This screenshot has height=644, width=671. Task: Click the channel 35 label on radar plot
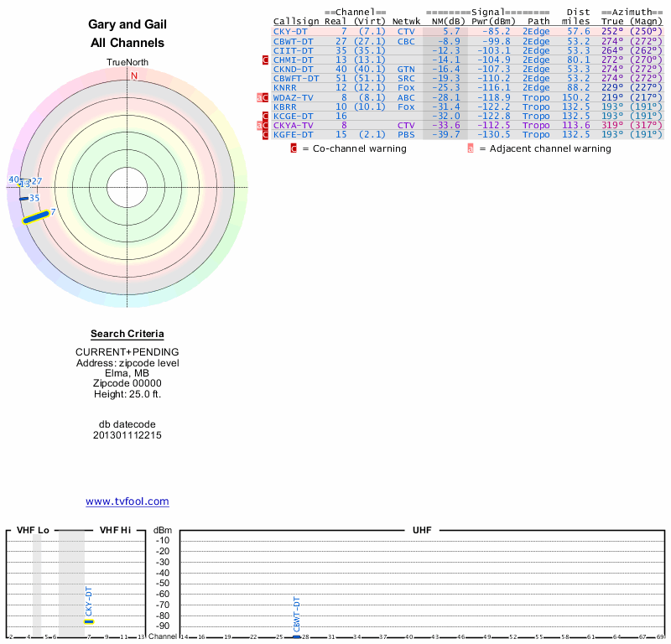(x=34, y=198)
